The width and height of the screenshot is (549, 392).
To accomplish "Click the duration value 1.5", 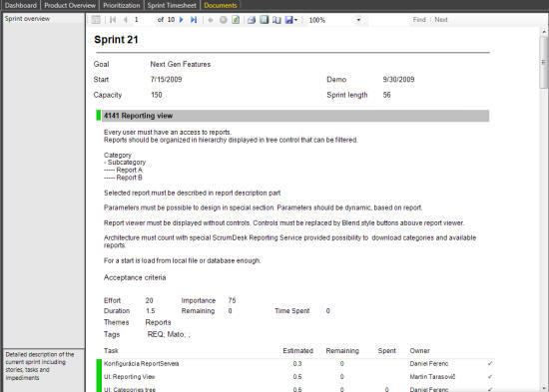I will click(150, 311).
